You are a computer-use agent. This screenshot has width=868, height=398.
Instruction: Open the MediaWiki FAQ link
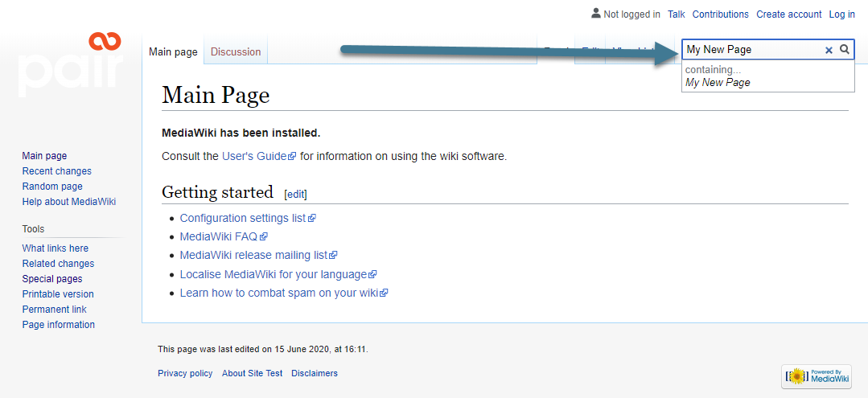(x=219, y=236)
